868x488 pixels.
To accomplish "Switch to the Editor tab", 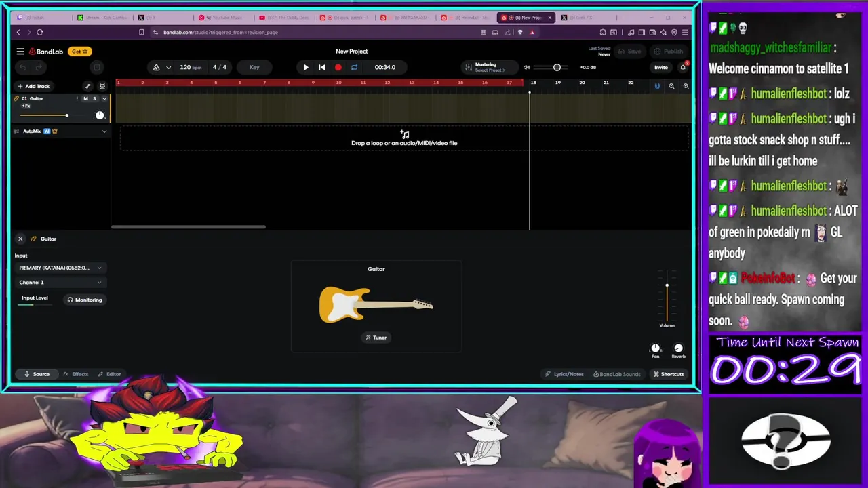I will (x=109, y=374).
